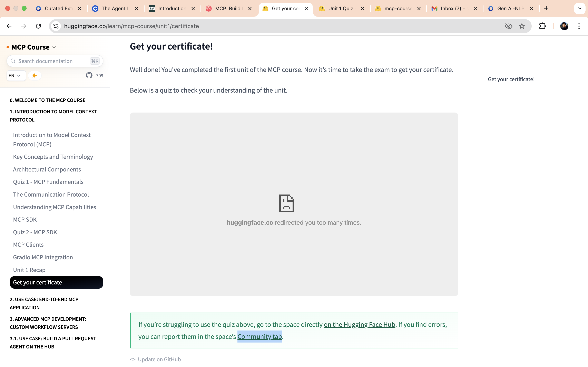Open the Chrome profile avatar
Image resolution: width=588 pixels, height=367 pixels.
coord(564,26)
